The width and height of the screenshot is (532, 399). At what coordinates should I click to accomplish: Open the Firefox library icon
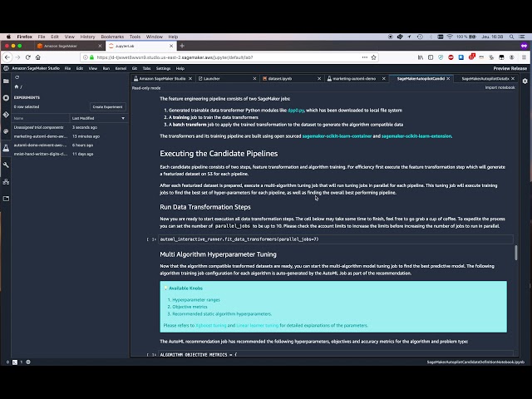(421, 57)
